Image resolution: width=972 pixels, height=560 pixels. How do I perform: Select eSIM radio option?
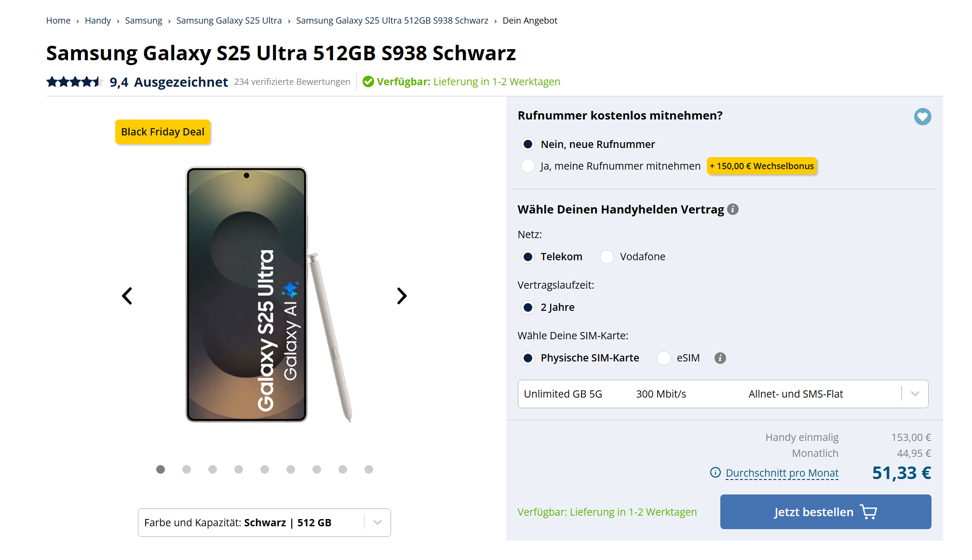point(664,358)
